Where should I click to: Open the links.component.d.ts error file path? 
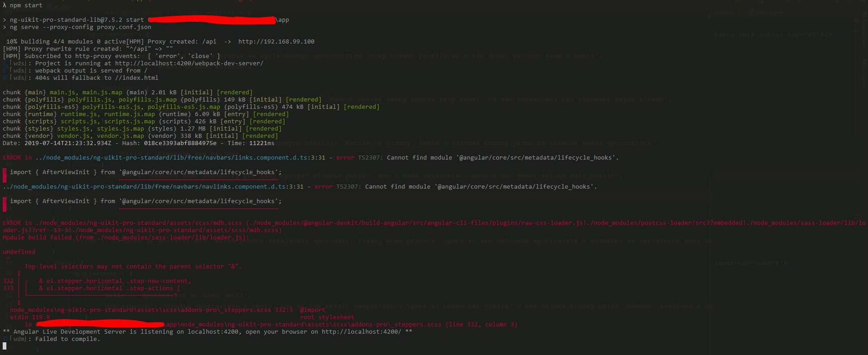(179, 158)
